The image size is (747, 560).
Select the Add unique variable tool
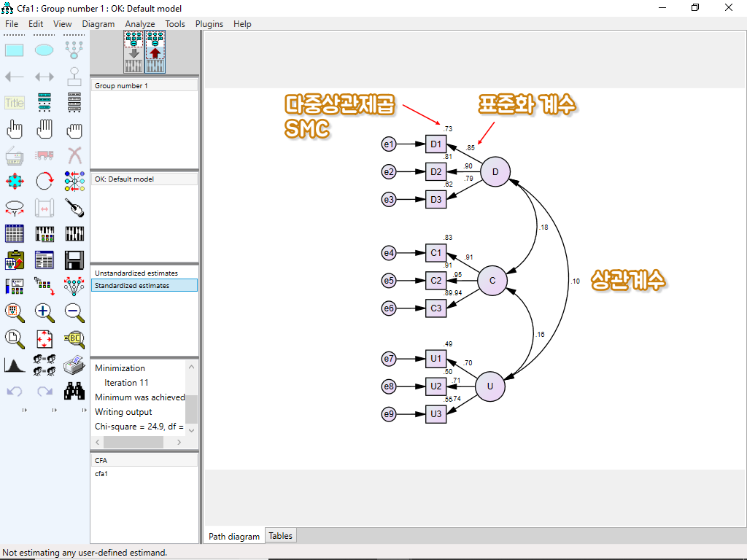pos(74,77)
